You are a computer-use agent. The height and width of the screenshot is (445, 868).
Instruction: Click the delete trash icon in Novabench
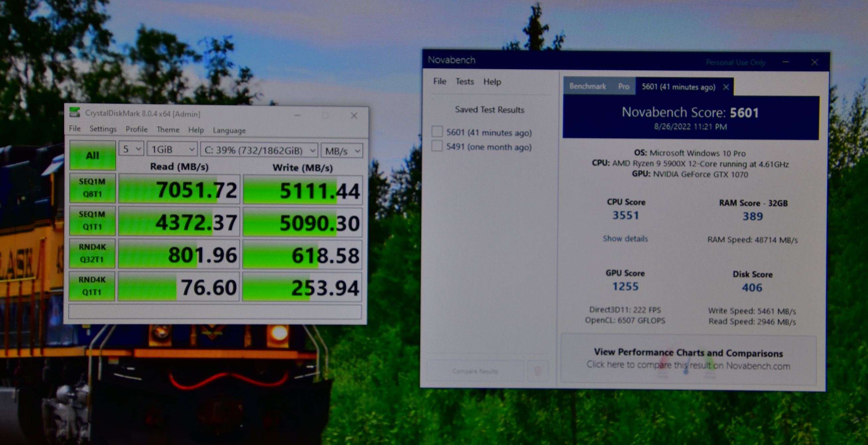(x=538, y=371)
